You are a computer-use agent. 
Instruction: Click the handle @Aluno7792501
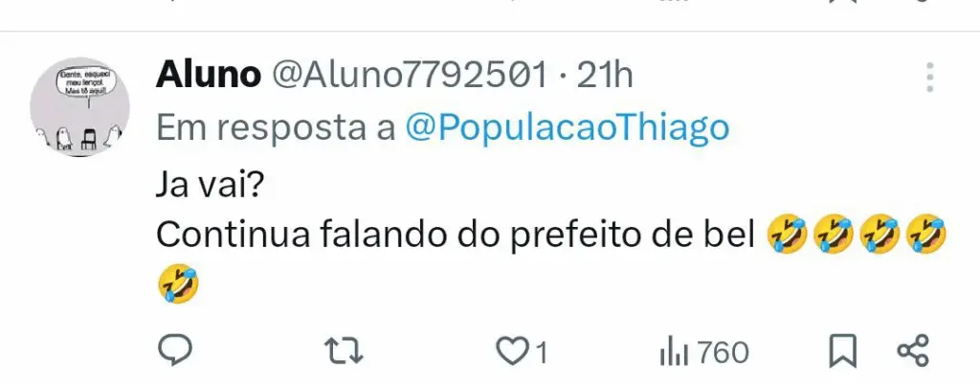click(408, 76)
